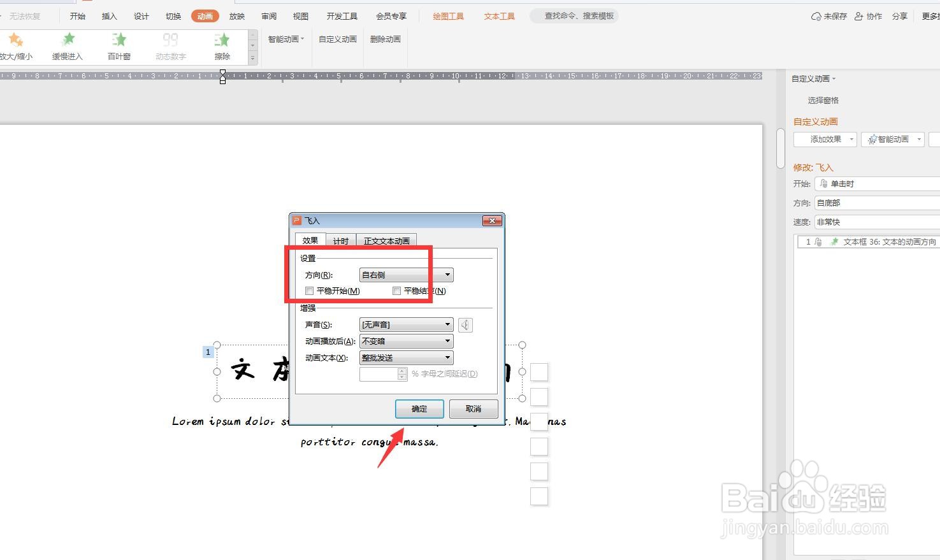The image size is (940, 560).
Task: Select the 动态数字 animation effect
Action: (x=170, y=47)
